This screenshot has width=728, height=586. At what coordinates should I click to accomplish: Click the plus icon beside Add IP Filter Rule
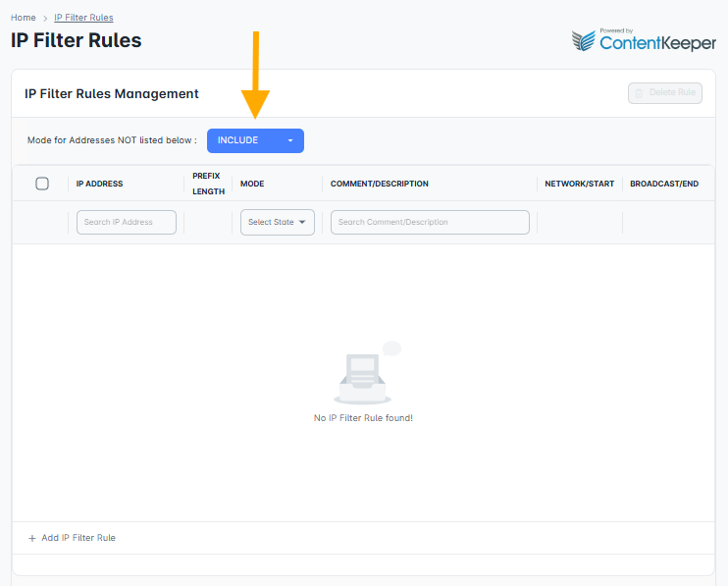click(31, 538)
